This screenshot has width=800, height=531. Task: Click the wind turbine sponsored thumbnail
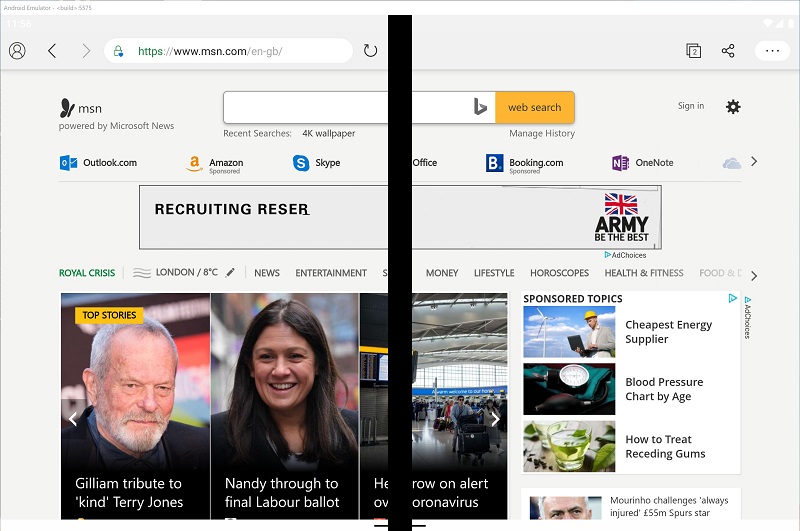tap(569, 332)
